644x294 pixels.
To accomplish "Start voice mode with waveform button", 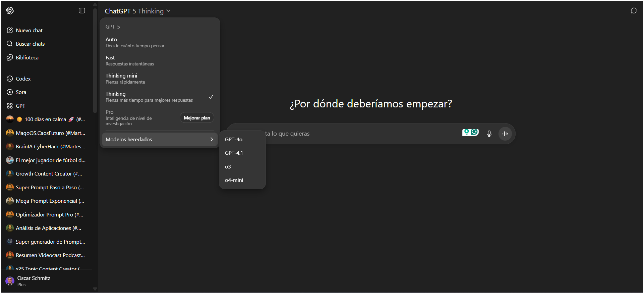I will [505, 134].
